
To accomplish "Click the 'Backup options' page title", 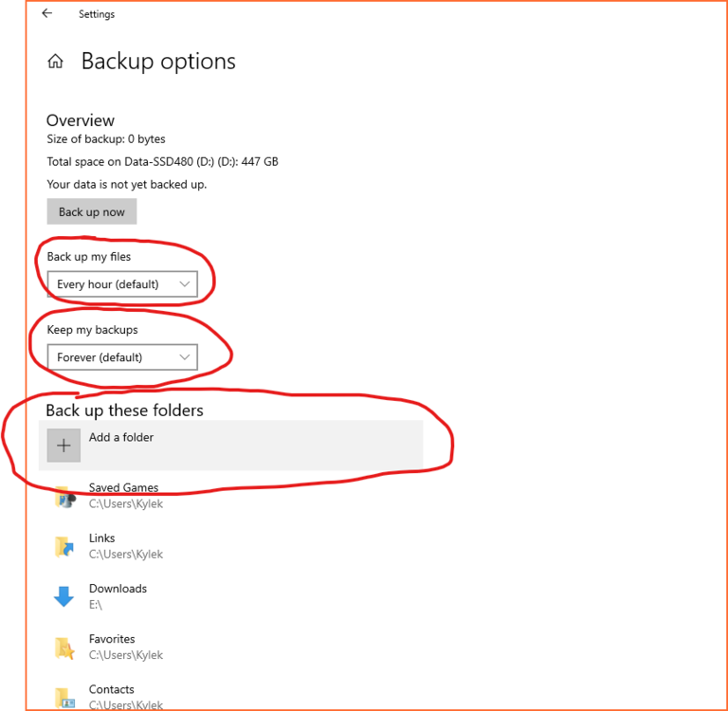I will pyautogui.click(x=159, y=62).
